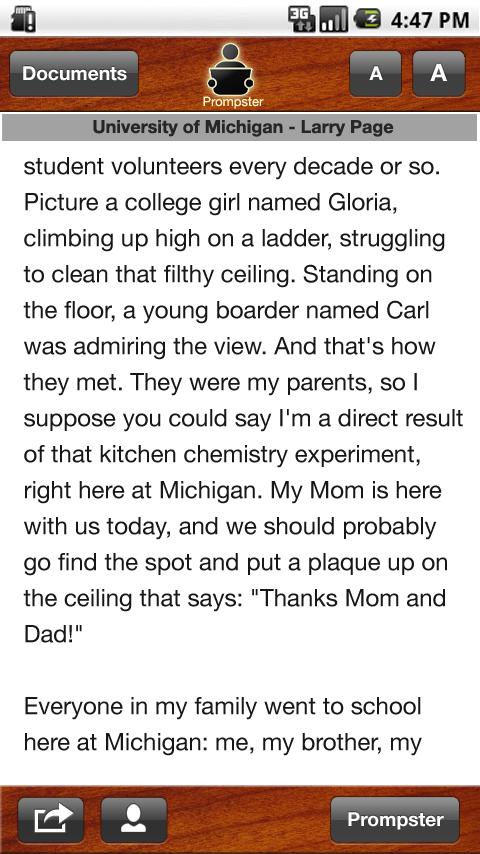Screen dimensions: 480x854
Task: Tap the signal strength icon
Action: 333,19
